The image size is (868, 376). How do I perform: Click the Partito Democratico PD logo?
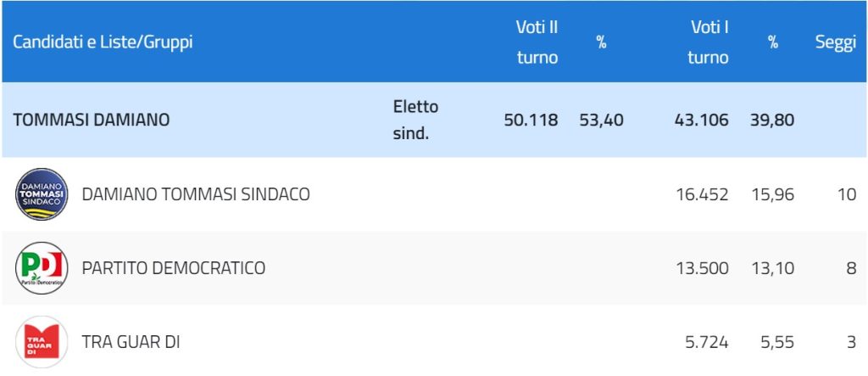[42, 268]
